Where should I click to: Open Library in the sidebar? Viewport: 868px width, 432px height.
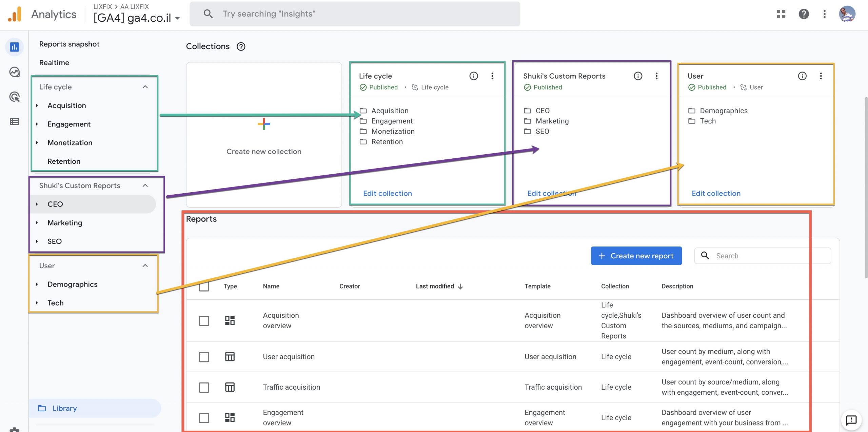95,408
